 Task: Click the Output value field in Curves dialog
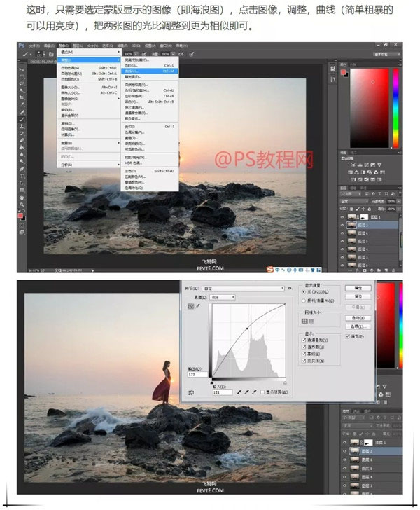197,374
